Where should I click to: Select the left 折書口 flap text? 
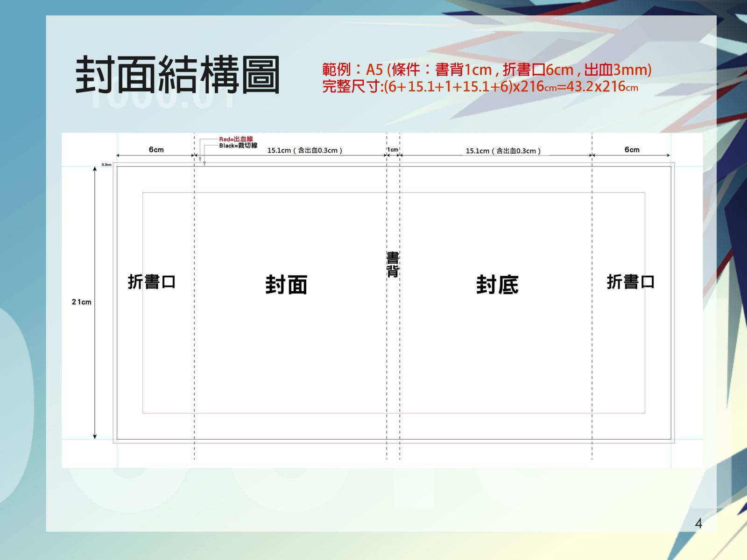[x=152, y=282]
